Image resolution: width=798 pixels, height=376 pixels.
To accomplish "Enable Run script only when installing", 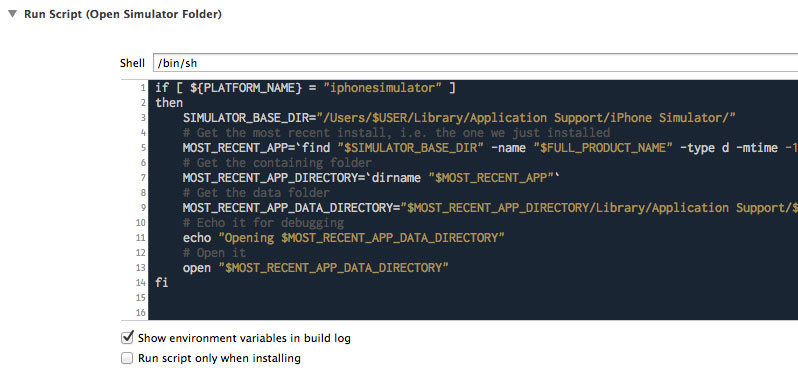I will pos(127,358).
